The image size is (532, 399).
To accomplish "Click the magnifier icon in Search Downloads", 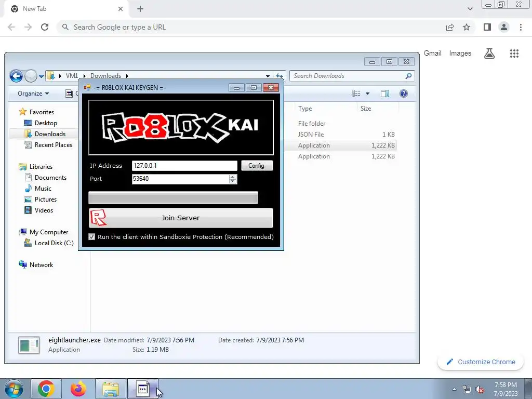I will [408, 76].
